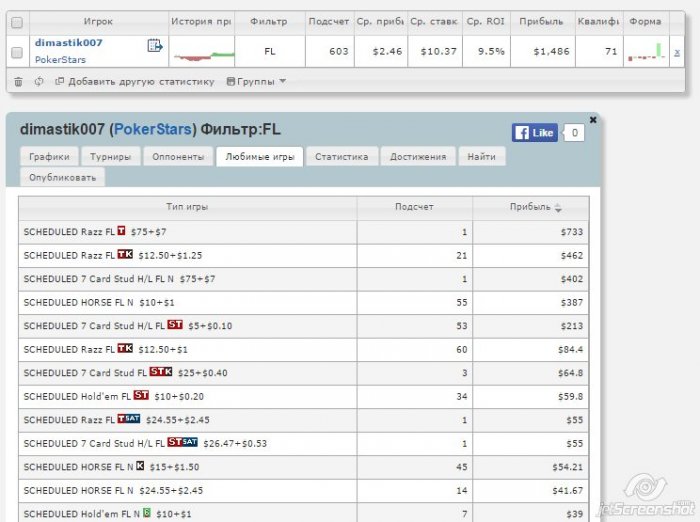Remove dimastik007 row using the x link
The height and width of the screenshot is (522, 700).
click(677, 53)
